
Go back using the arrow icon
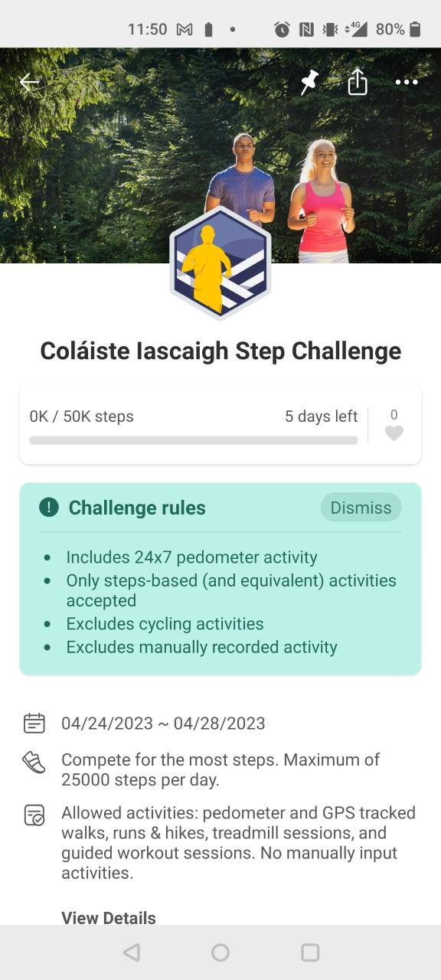pos(29,82)
